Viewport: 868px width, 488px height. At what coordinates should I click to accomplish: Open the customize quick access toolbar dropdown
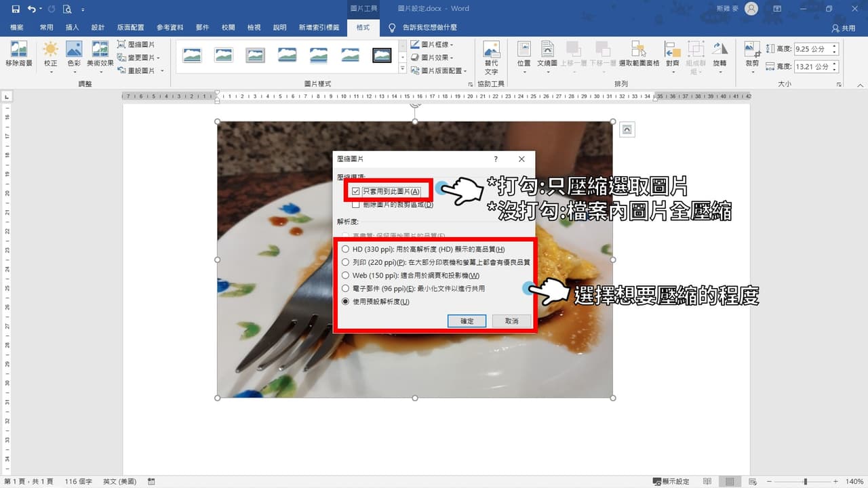coord(83,9)
